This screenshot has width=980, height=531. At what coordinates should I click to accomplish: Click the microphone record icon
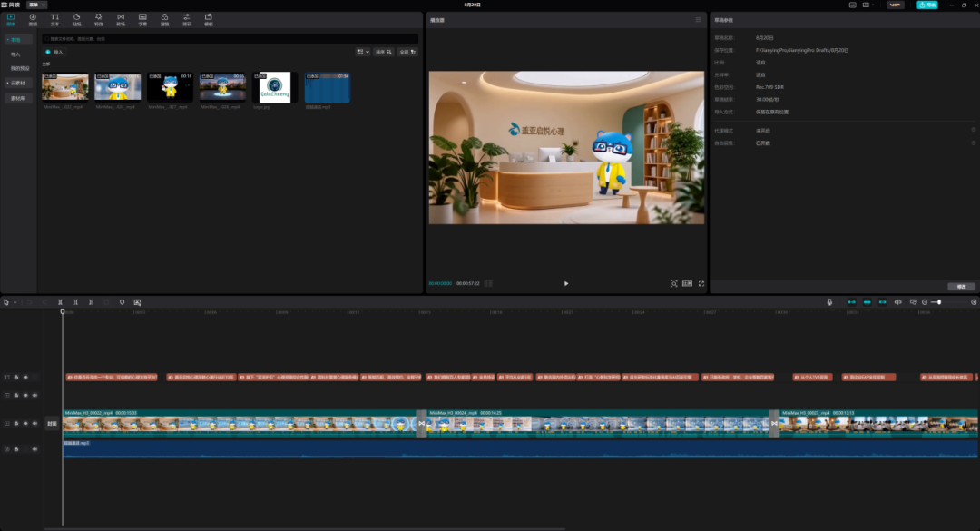pyautogui.click(x=829, y=302)
